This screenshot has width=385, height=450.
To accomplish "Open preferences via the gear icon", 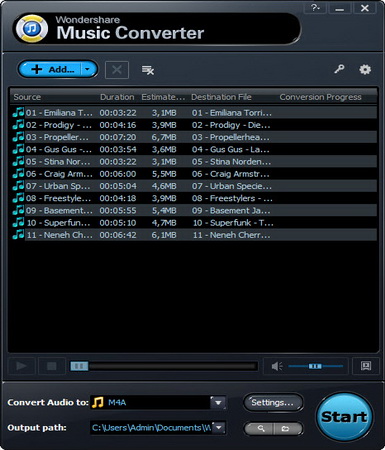I will coord(365,69).
